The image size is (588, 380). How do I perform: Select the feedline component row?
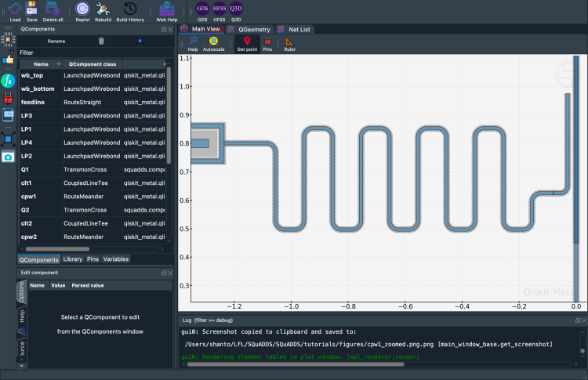click(x=93, y=103)
